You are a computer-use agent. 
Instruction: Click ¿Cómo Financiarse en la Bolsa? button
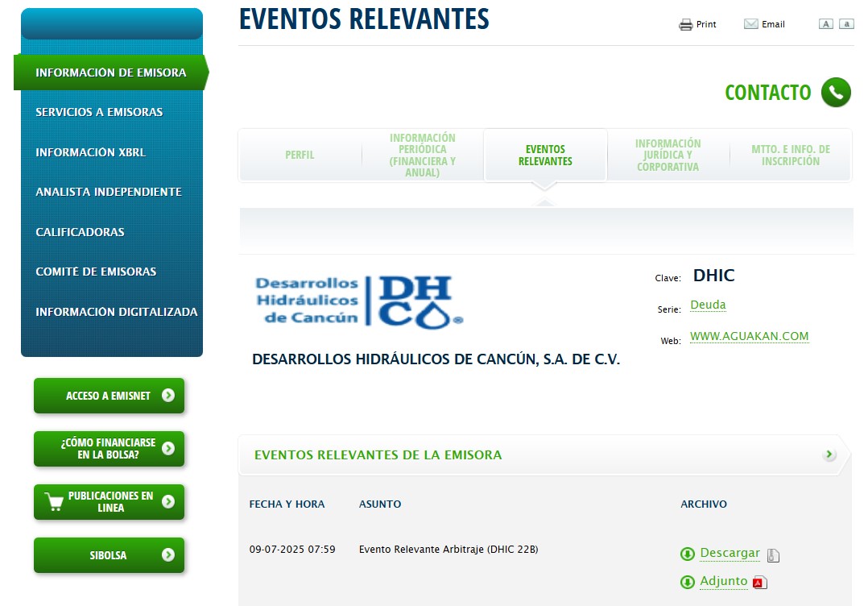point(109,449)
